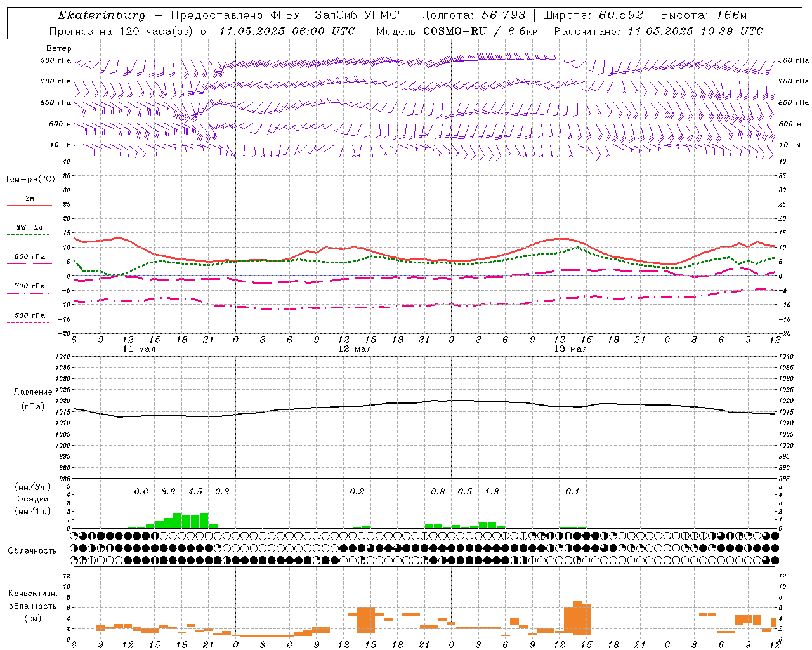812x650 pixels.
Task: Click the '12 мая' date label
Action: click(355, 349)
